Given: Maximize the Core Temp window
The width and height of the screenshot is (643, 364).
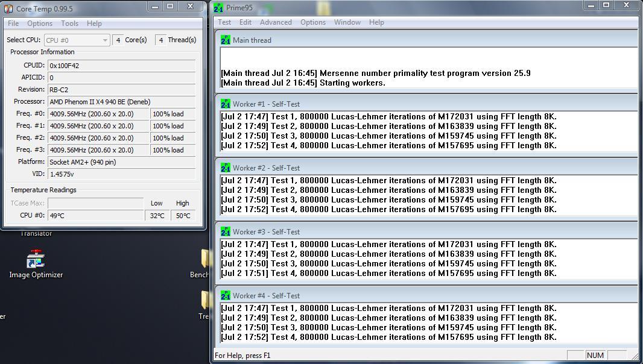Looking at the screenshot, I should [169, 6].
